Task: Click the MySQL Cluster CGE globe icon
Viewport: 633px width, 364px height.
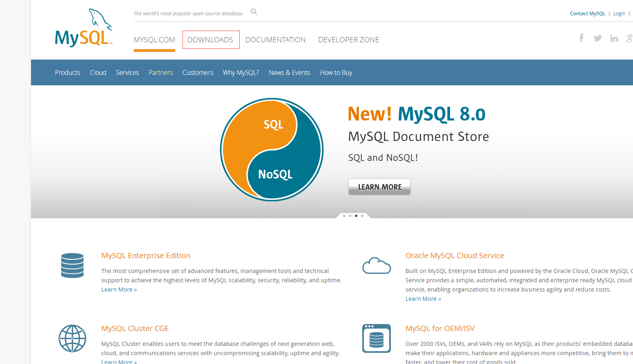Action: pos(73,338)
